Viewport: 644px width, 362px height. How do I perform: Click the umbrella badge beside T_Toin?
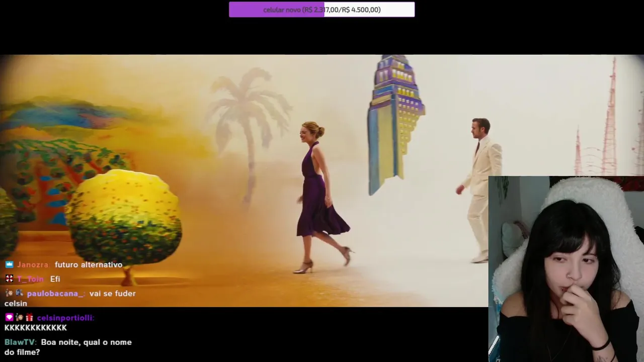tap(9, 279)
